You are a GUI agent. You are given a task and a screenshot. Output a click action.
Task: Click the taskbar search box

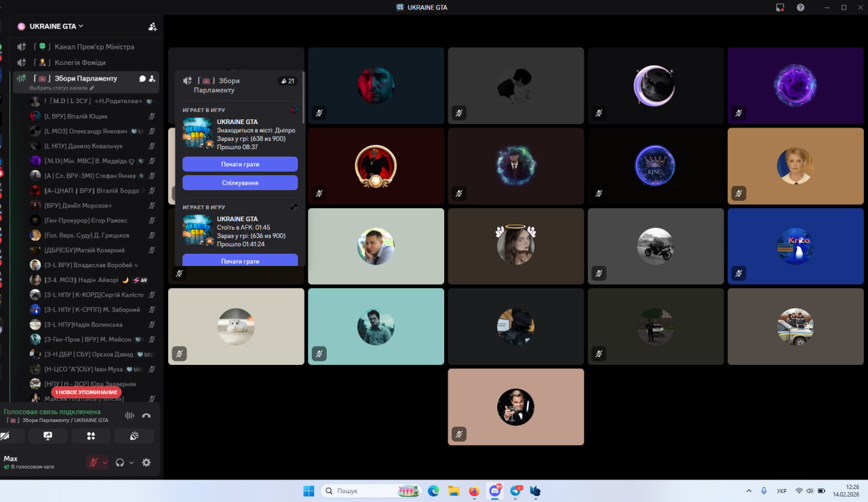click(x=370, y=490)
